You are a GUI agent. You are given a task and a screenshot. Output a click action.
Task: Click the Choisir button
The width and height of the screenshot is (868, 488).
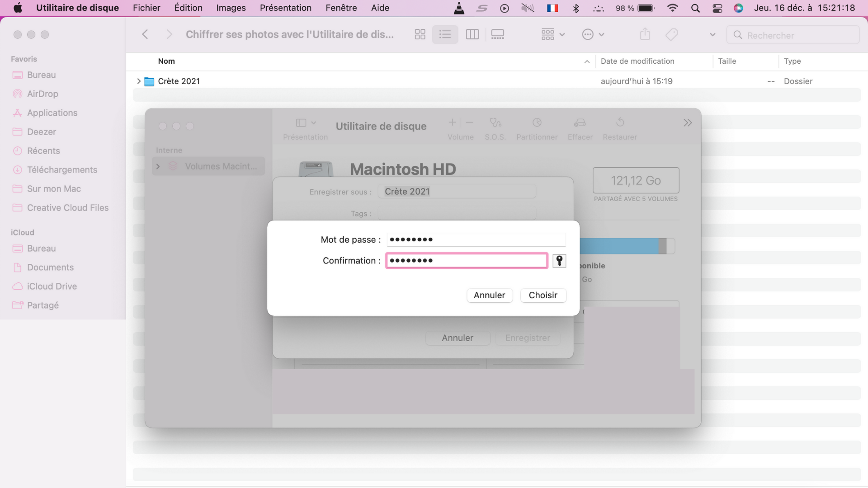point(543,295)
